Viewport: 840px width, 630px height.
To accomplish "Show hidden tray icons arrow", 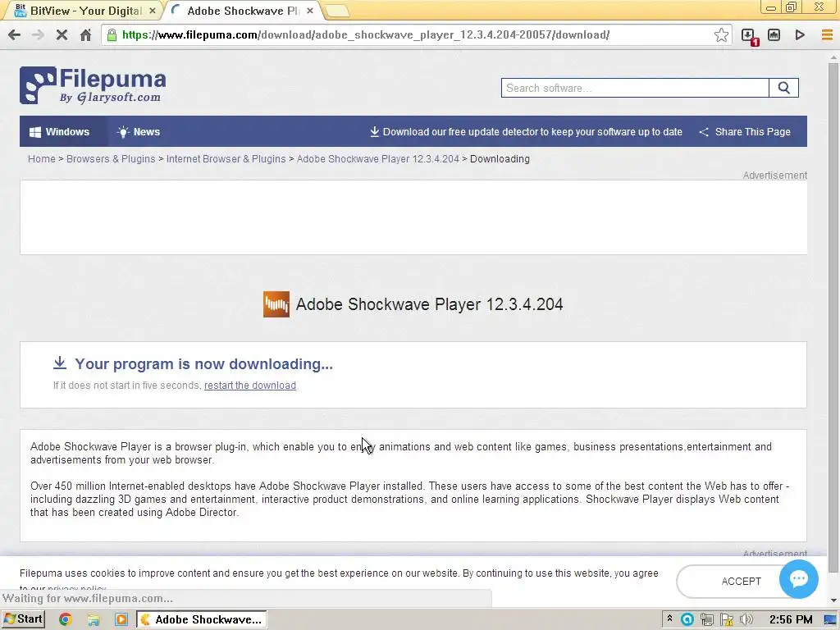I will 669,619.
